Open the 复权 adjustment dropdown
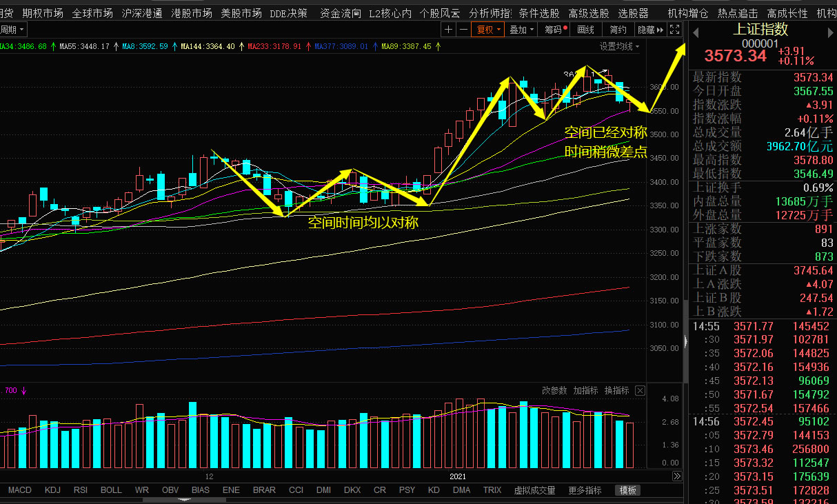The height and width of the screenshot is (504, 837). point(488,30)
